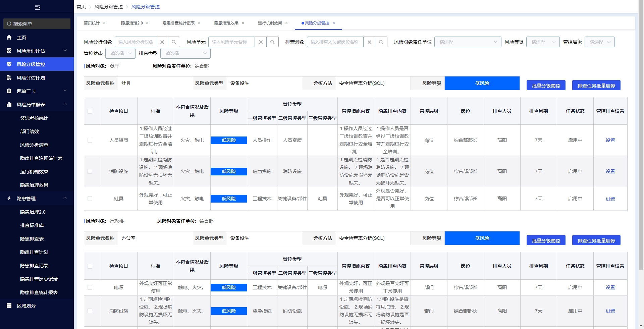Click 批量分级管控 button for 灶具 unit
Image resolution: width=644 pixels, height=329 pixels.
(x=546, y=86)
